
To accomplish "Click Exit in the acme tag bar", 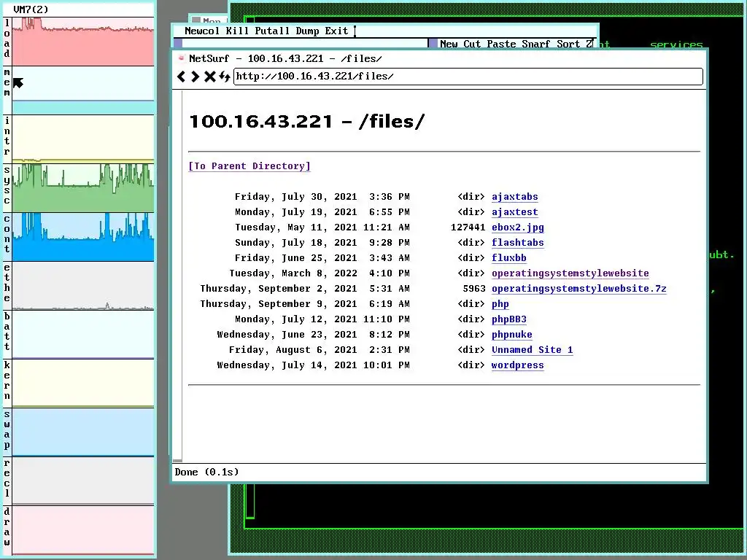I will (336, 31).
